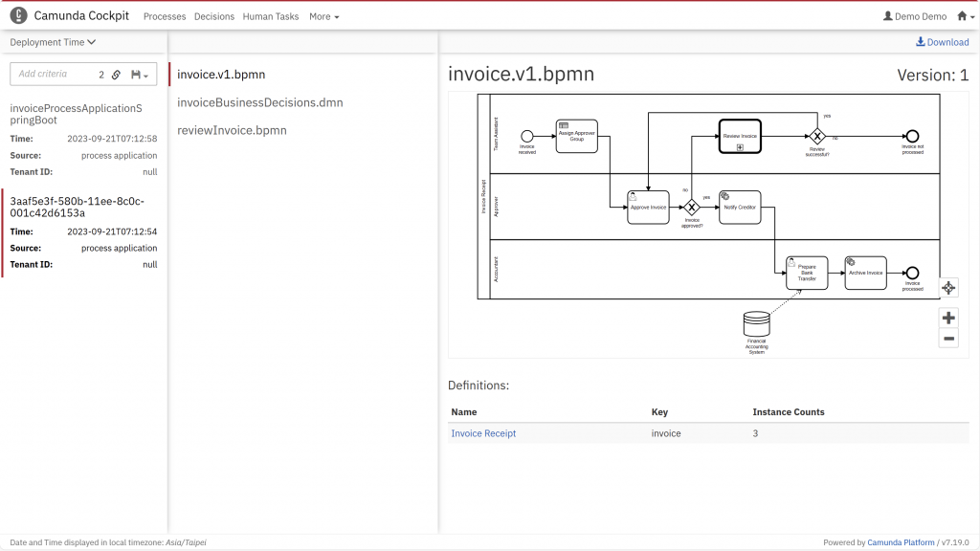Screen dimensions: 980x551
Task: Open the home menu icon
Action: pos(966,16)
